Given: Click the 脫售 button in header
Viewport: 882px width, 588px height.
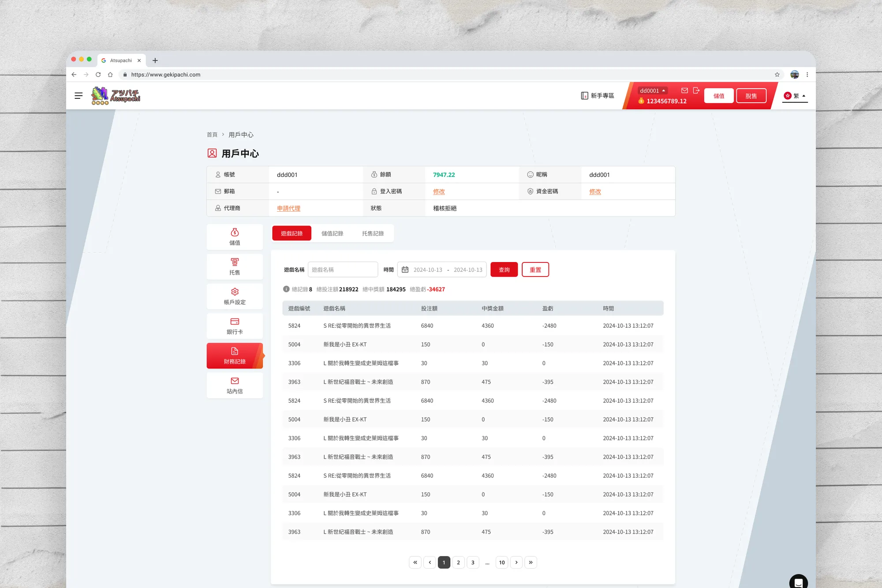Looking at the screenshot, I should 751,96.
